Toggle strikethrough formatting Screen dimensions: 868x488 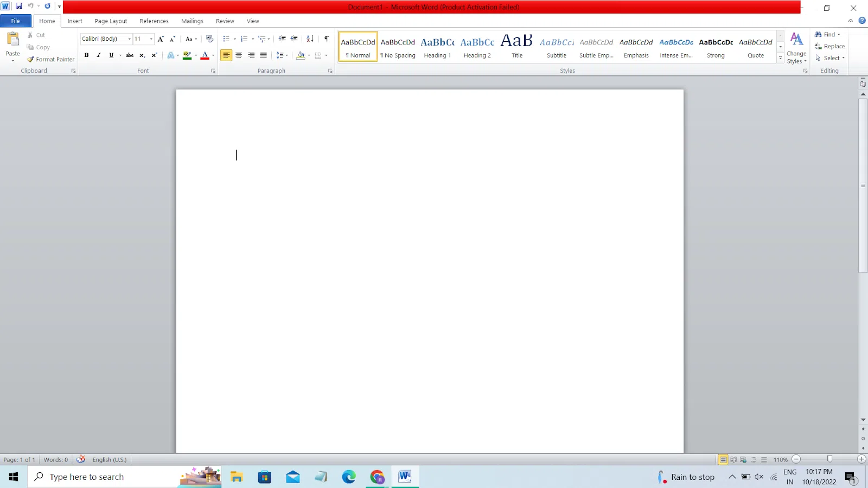pos(130,55)
